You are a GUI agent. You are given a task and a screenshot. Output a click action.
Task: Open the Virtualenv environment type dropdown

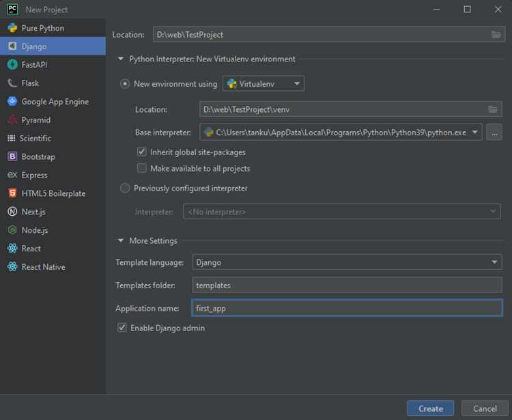tap(264, 83)
